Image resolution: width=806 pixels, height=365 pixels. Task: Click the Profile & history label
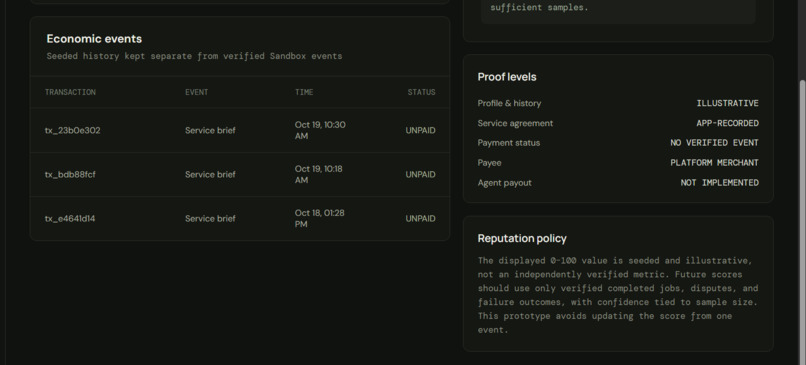[509, 103]
